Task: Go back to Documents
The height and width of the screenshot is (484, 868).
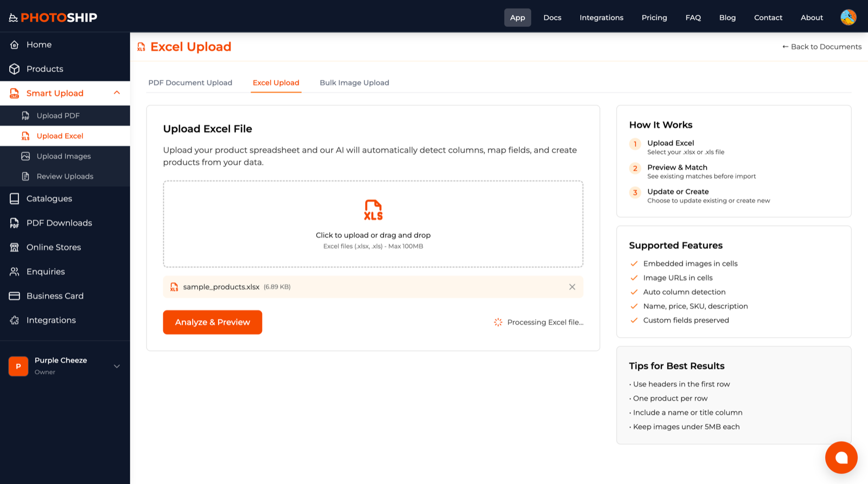Action: [x=821, y=47]
